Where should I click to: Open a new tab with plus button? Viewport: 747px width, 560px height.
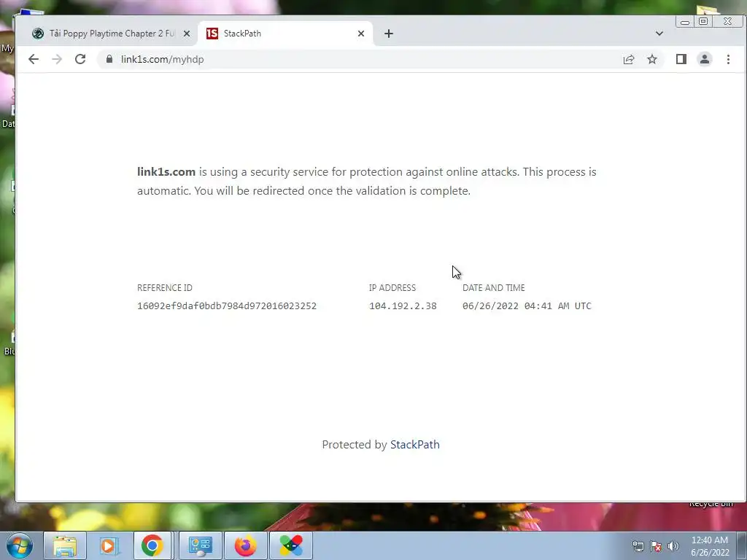point(388,34)
